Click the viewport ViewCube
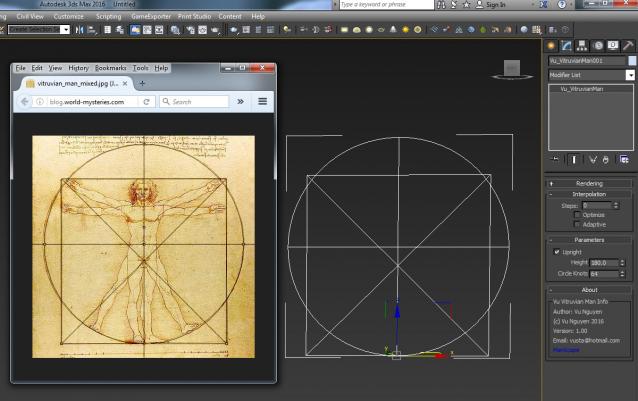This screenshot has width=638, height=401. point(512,69)
